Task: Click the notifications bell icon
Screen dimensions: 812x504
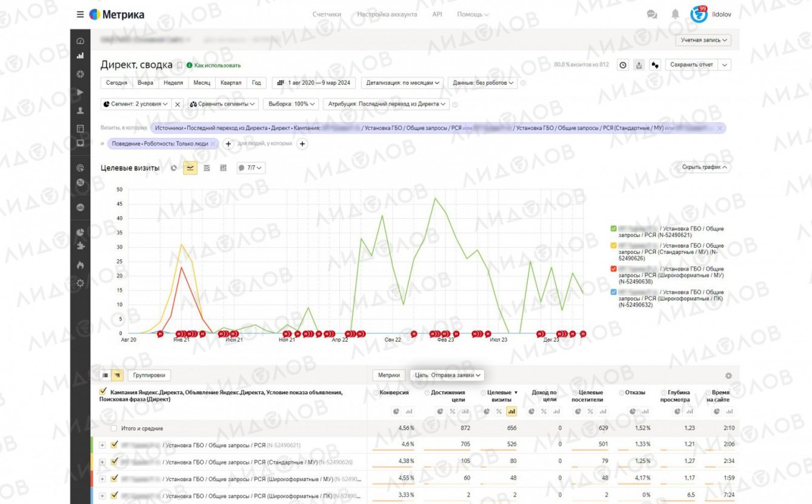Action: (x=675, y=14)
